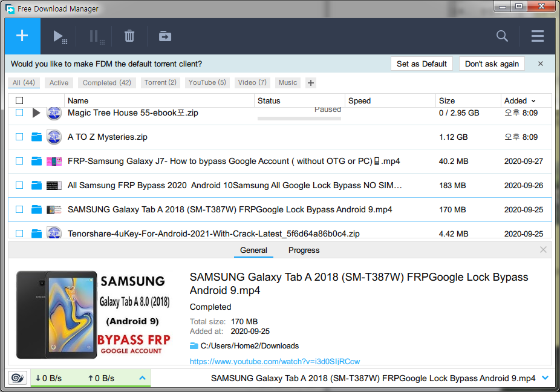Check the All Samsung FRP Bypass 2020 row
560x392 pixels.
[x=19, y=185]
